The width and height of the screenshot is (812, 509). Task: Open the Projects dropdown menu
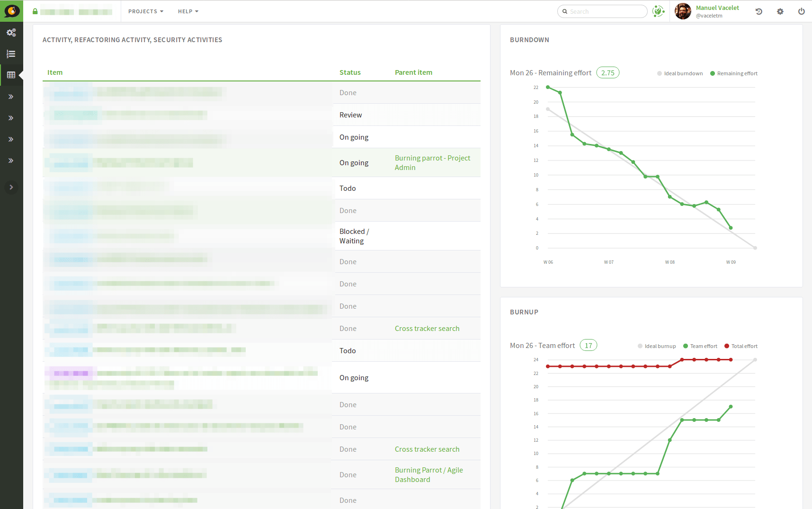pyautogui.click(x=145, y=11)
